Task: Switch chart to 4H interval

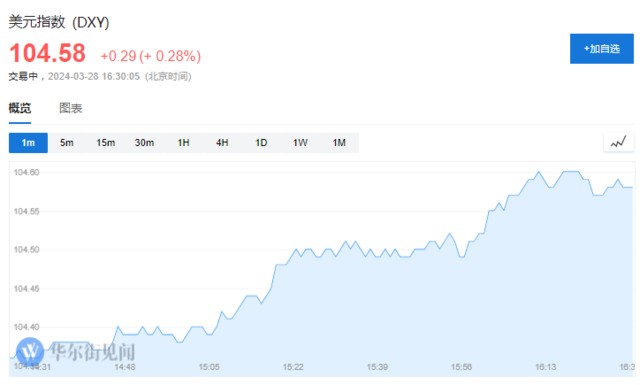Action: coord(222,142)
